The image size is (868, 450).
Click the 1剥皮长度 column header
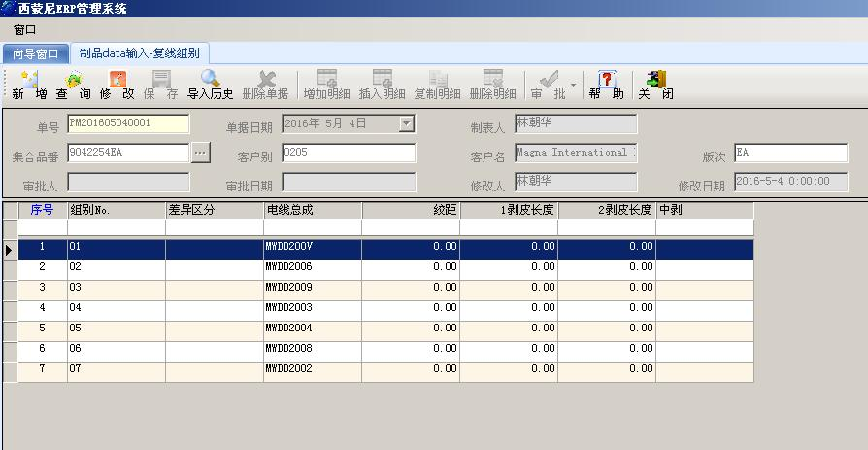(509, 211)
